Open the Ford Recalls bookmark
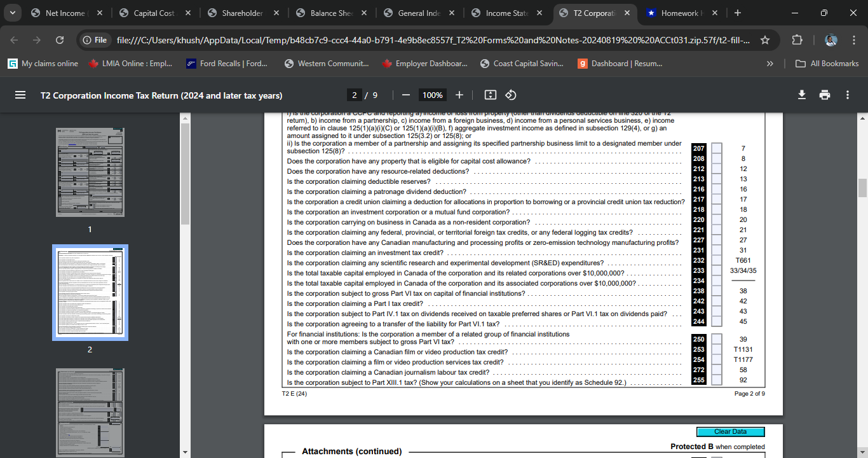The height and width of the screenshot is (458, 868). 226,64
